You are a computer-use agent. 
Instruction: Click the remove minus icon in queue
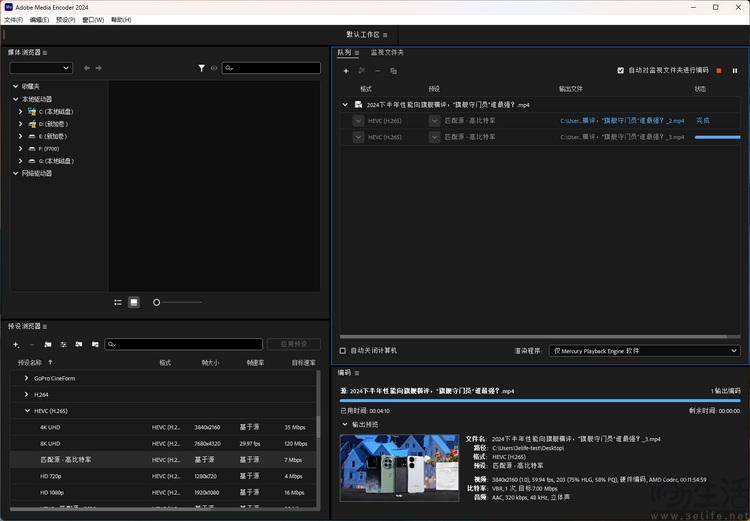tap(377, 71)
